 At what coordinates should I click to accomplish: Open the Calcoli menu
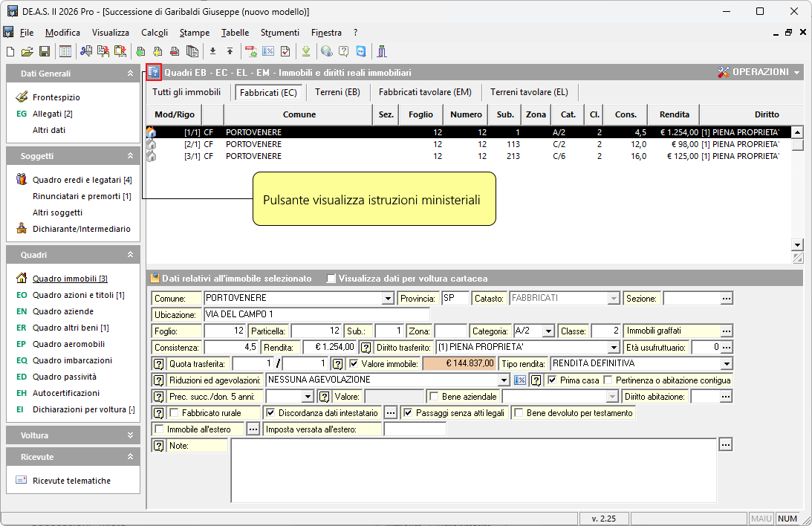(154, 33)
